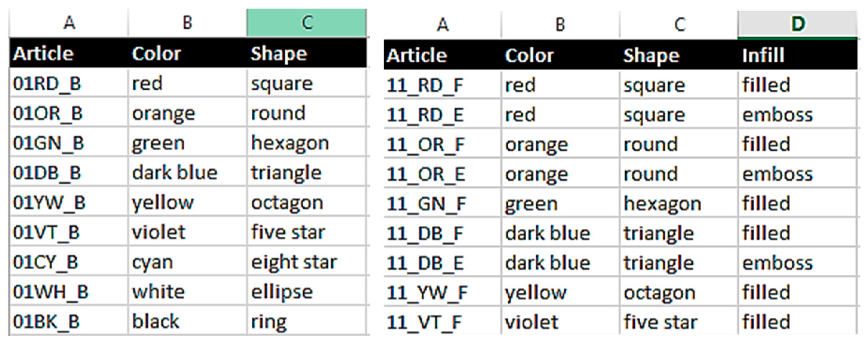Select the 'ring' cell

pos(307,321)
